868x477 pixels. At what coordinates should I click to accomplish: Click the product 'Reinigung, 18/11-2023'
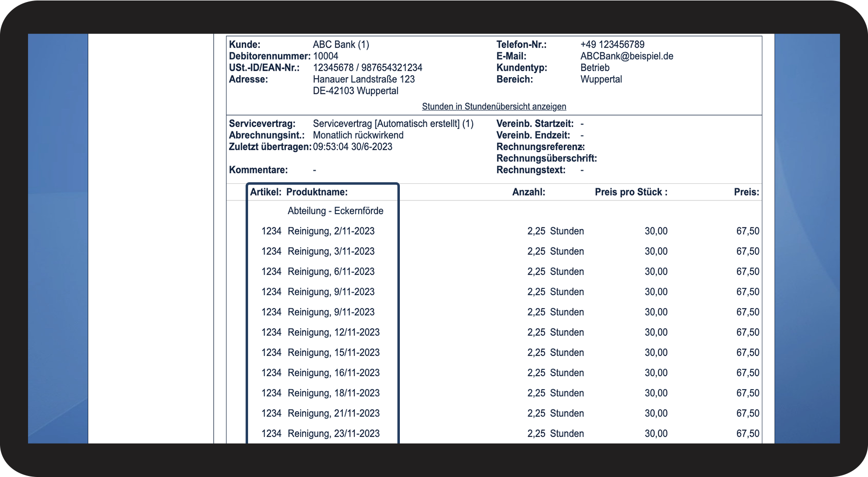pos(334,393)
